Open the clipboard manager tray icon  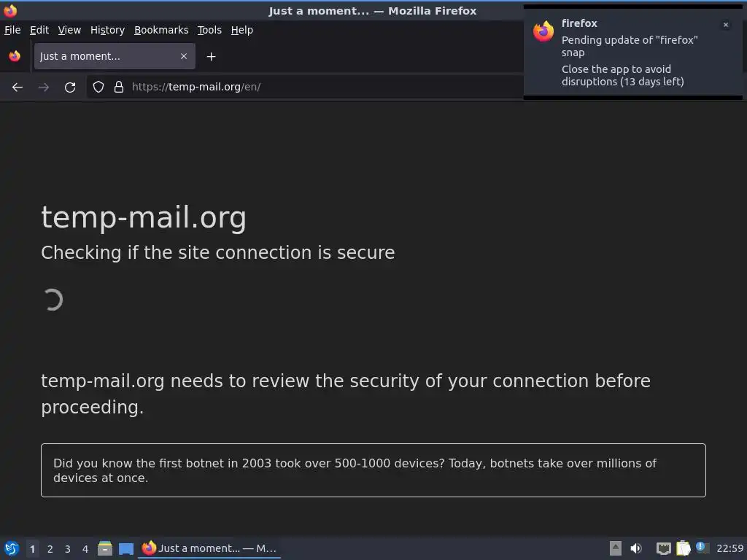(683, 548)
